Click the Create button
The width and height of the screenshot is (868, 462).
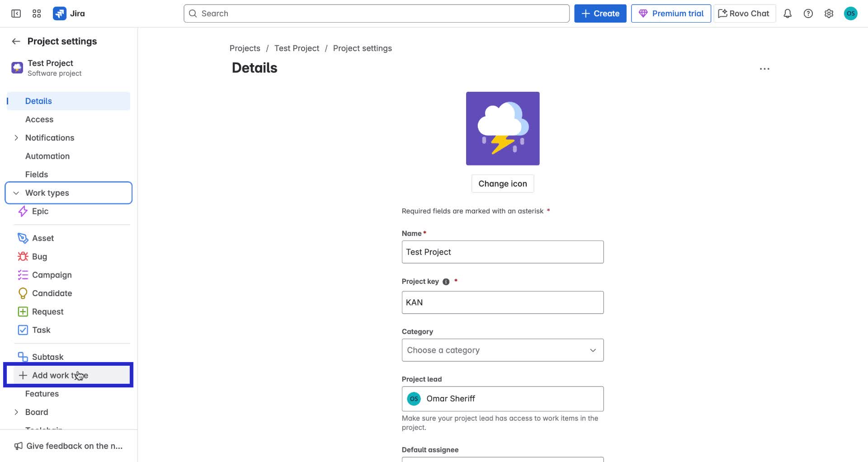600,13
